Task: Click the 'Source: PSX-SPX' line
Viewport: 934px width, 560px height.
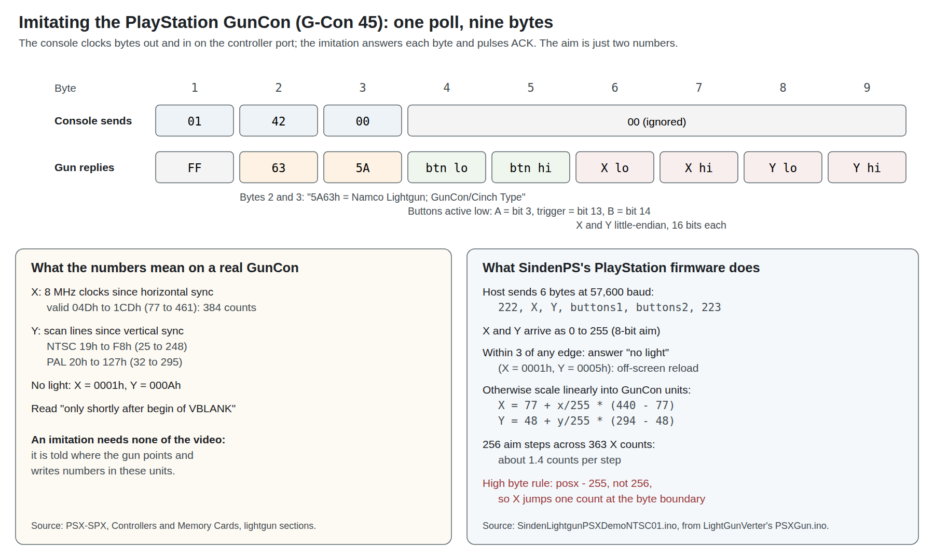Action: pos(173,526)
